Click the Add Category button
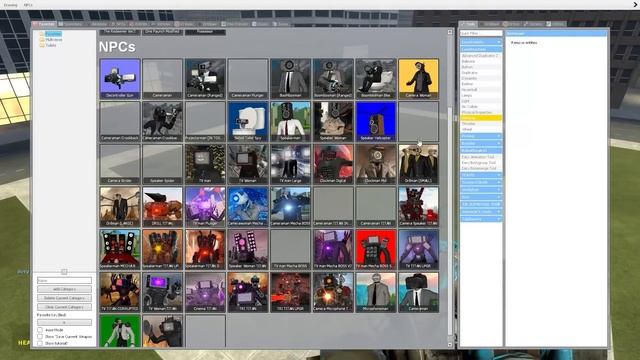Viewport: 640px width, 360px height. (x=64, y=289)
